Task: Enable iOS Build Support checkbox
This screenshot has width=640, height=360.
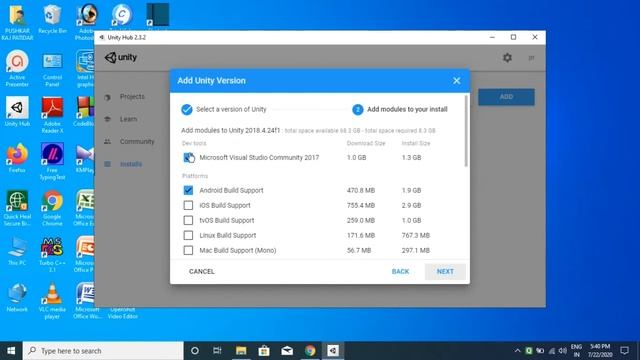Action: tap(188, 205)
